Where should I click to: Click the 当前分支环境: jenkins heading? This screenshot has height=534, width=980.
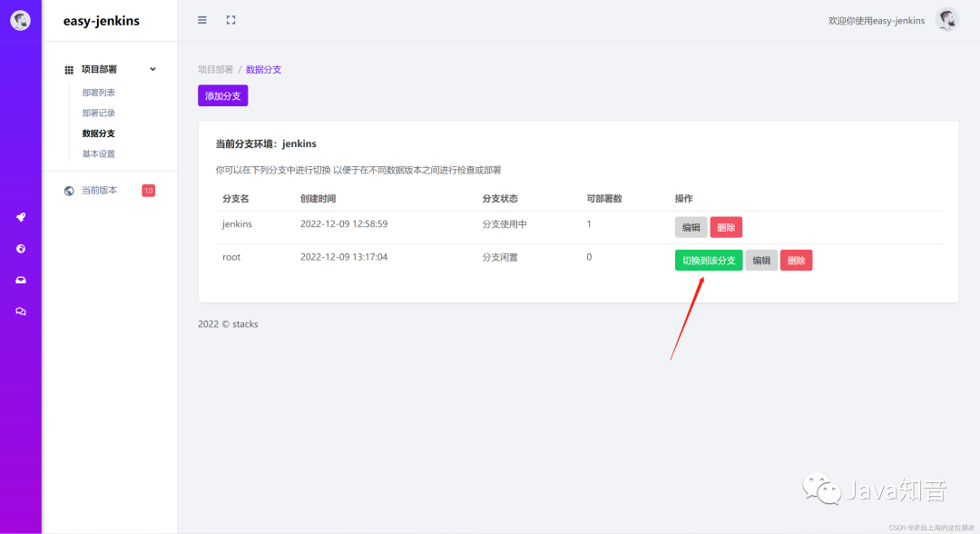(x=266, y=143)
